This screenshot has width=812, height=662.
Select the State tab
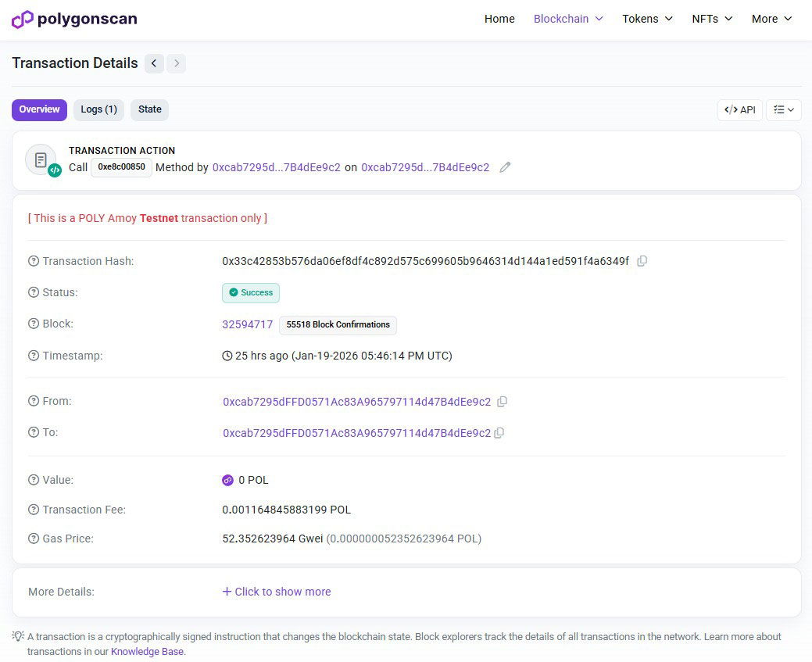coord(149,109)
